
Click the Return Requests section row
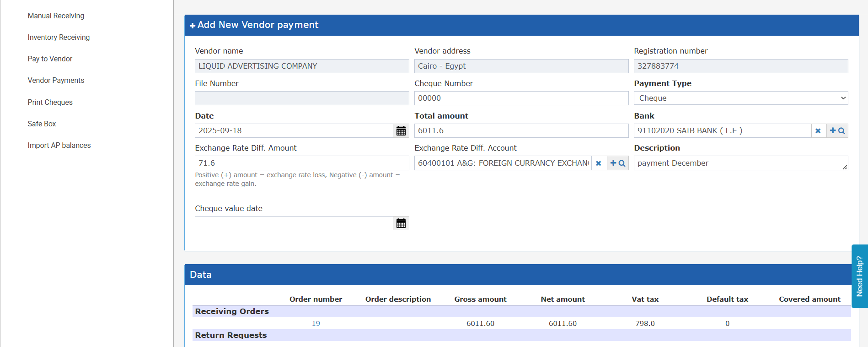pos(521,335)
